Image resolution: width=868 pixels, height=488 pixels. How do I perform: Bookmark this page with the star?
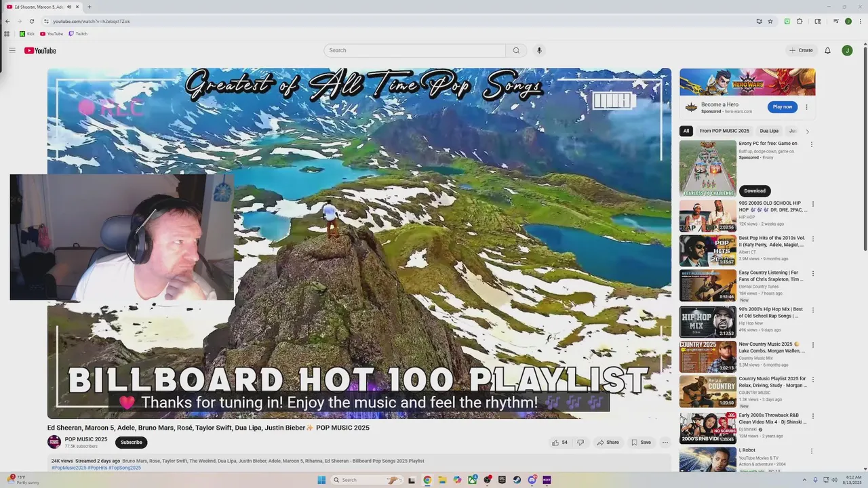click(770, 21)
